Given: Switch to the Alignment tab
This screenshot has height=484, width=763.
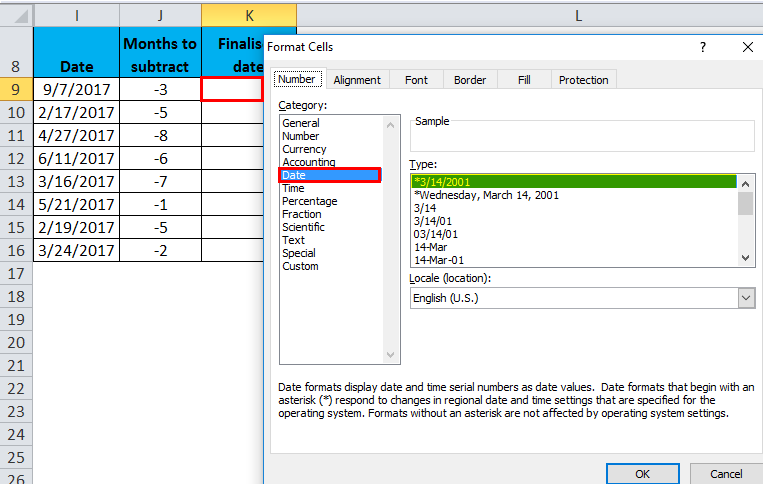Looking at the screenshot, I should pos(357,80).
